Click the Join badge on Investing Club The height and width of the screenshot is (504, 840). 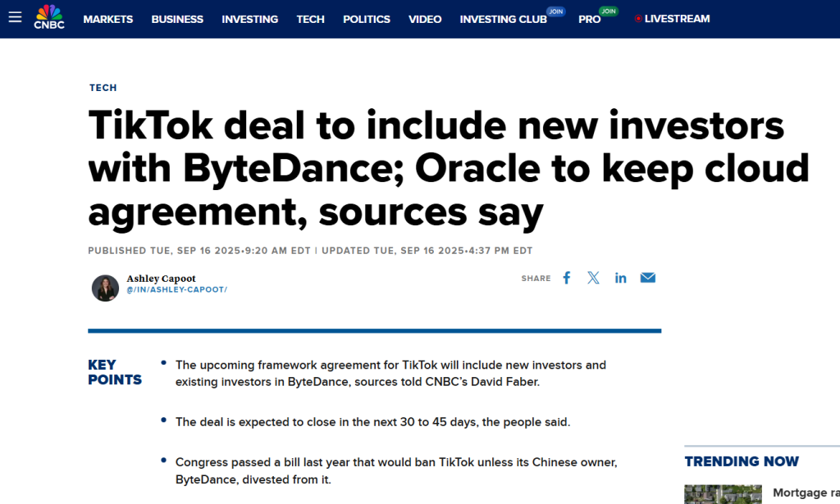point(556,11)
